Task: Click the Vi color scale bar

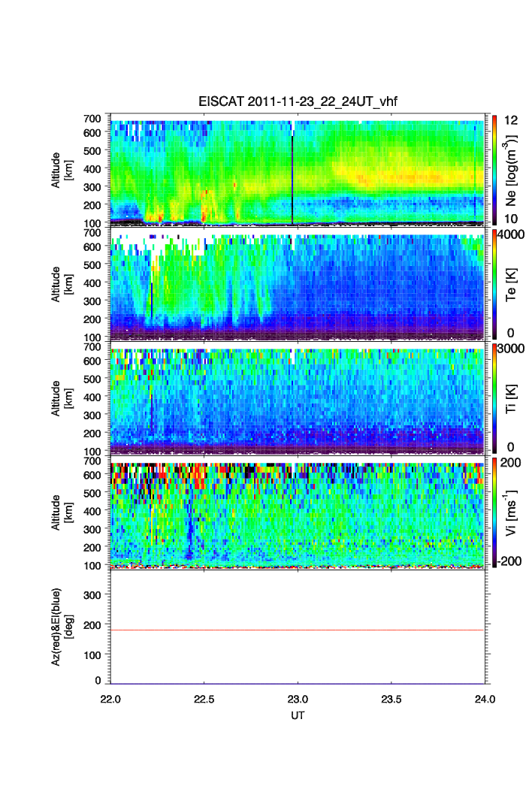Action: click(494, 512)
